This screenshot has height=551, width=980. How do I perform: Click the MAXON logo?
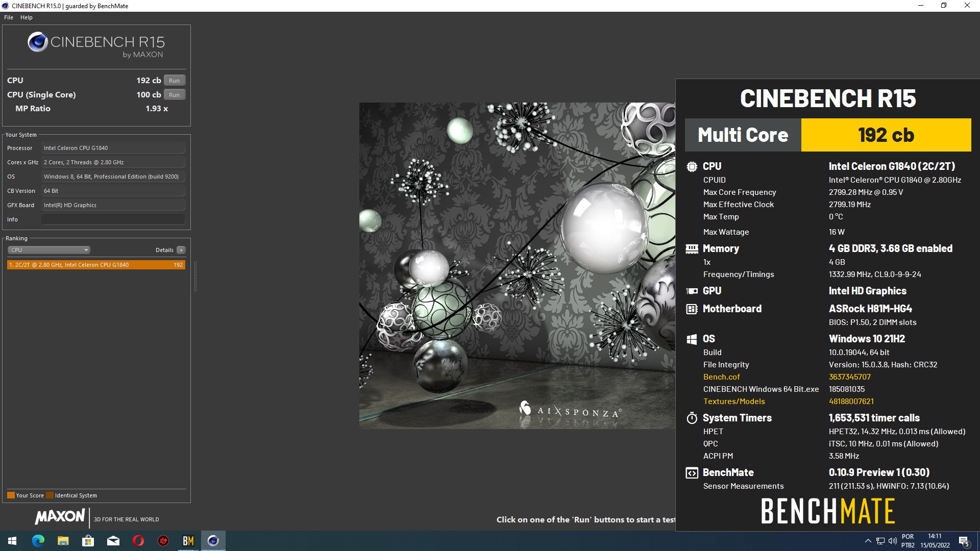(60, 517)
